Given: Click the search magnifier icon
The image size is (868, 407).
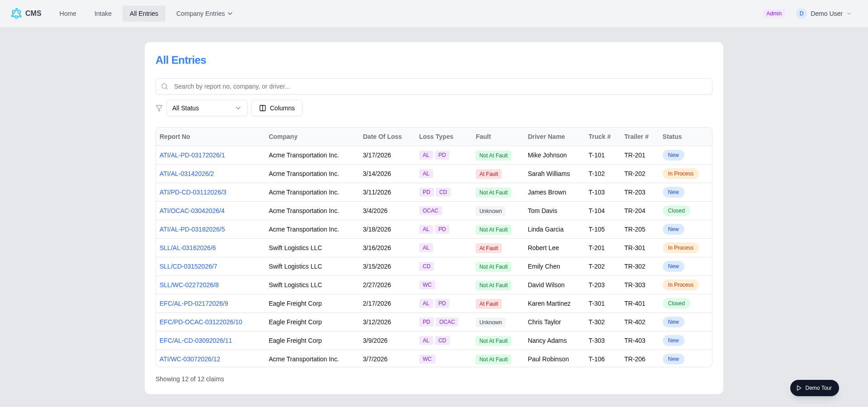Looking at the screenshot, I should point(165,86).
